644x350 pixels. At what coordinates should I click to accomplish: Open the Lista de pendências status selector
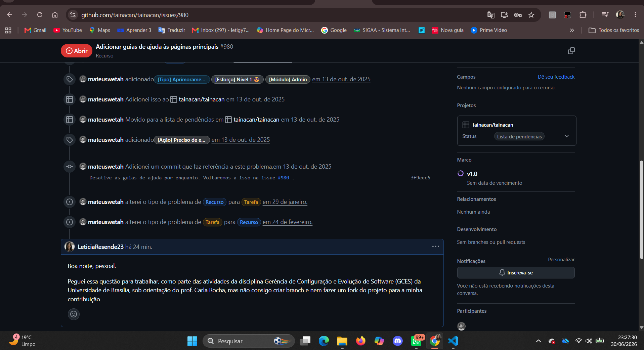pyautogui.click(x=519, y=136)
